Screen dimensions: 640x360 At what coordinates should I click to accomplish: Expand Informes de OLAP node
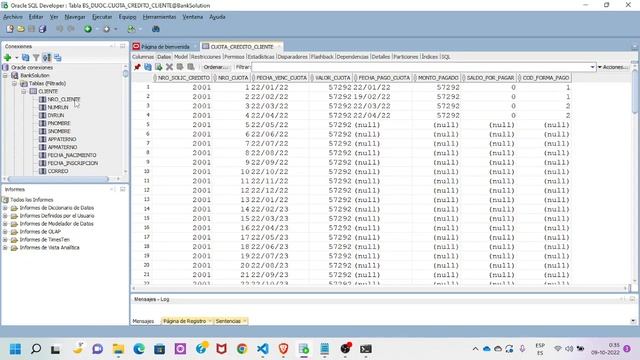(x=5, y=232)
